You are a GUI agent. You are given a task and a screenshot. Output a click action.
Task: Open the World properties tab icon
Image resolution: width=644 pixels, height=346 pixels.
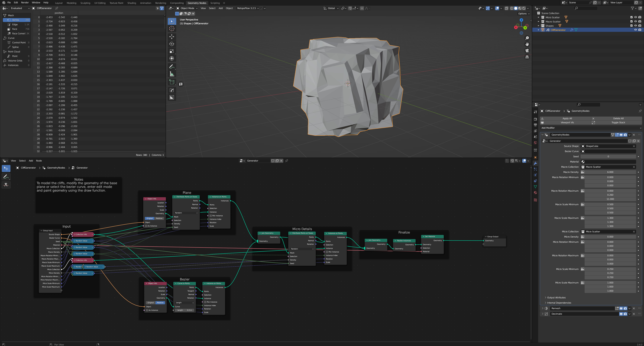535,143
